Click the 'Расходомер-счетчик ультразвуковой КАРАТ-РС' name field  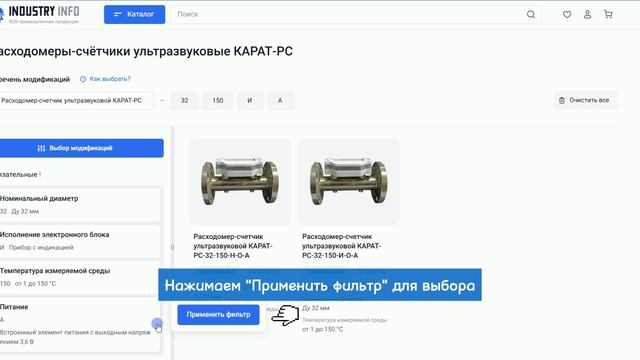tap(76, 100)
